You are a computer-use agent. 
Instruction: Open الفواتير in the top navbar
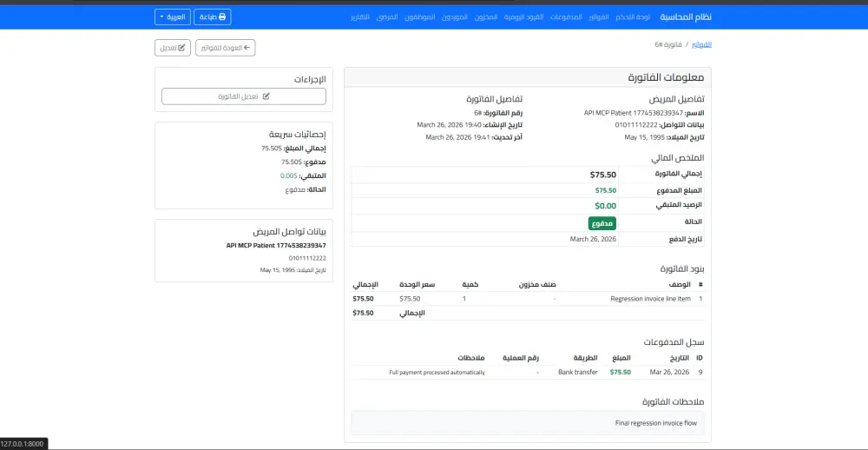pos(598,17)
